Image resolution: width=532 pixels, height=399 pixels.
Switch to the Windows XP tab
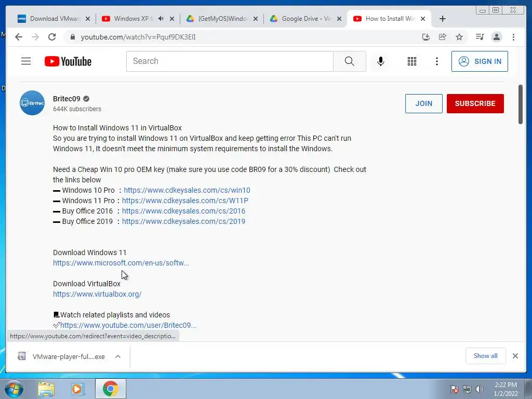(132, 19)
